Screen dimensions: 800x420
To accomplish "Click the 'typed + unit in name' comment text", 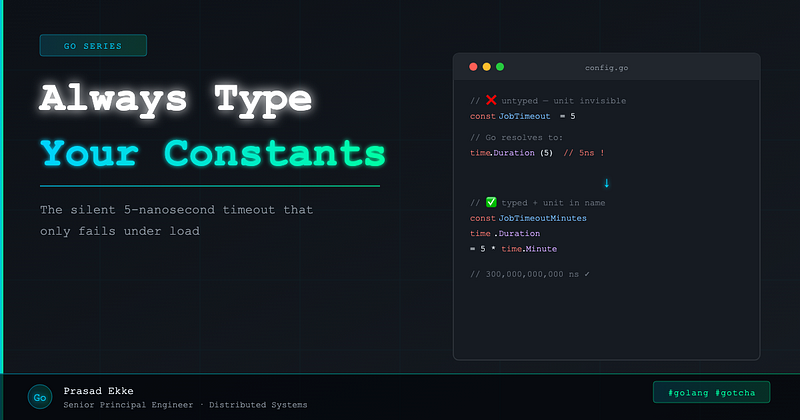I will click(553, 203).
